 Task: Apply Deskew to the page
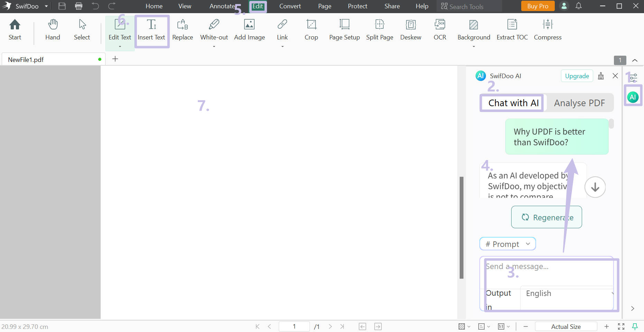tap(411, 30)
